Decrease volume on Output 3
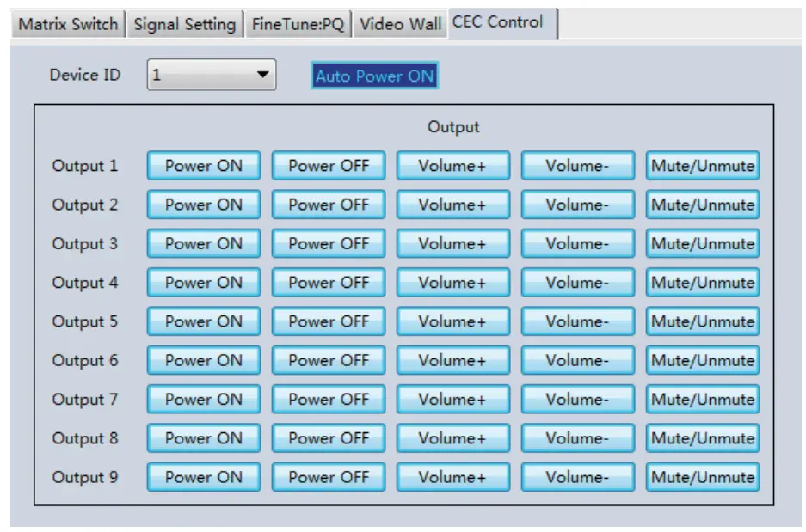This screenshot has height=532, width=806. tap(576, 243)
